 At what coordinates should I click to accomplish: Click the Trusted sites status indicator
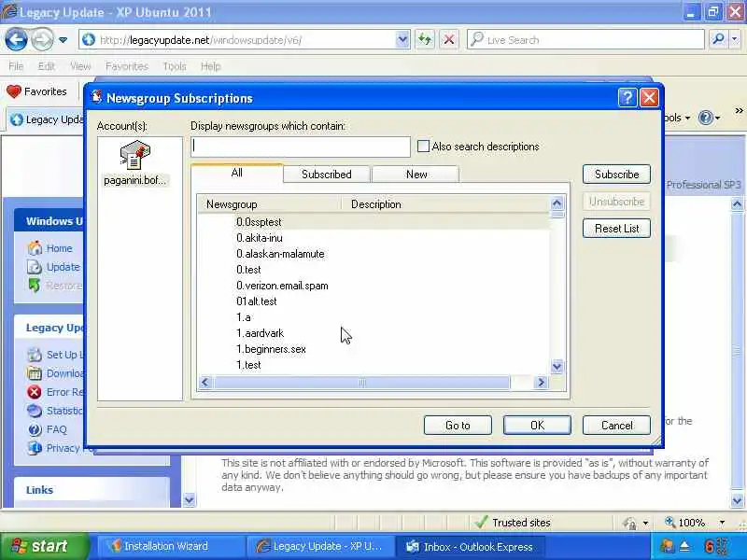(513, 523)
